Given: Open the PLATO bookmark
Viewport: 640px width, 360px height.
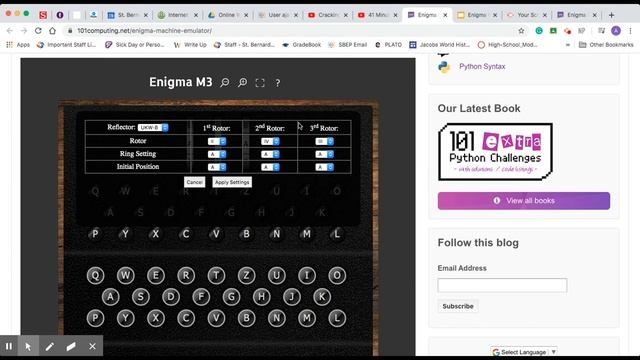Looking at the screenshot, I should 388,45.
